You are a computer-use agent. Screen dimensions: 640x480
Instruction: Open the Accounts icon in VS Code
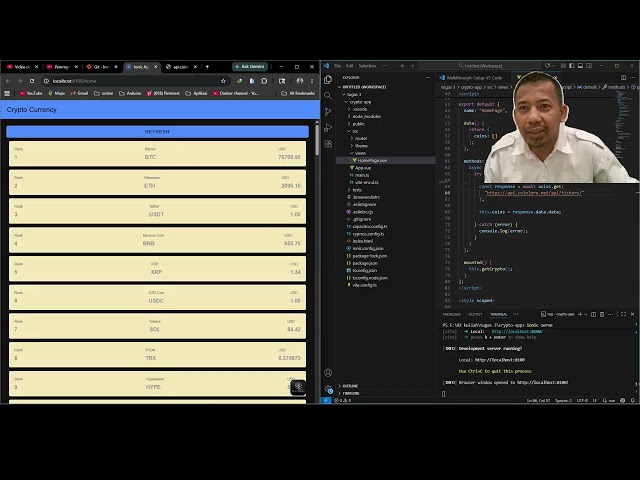pyautogui.click(x=328, y=373)
